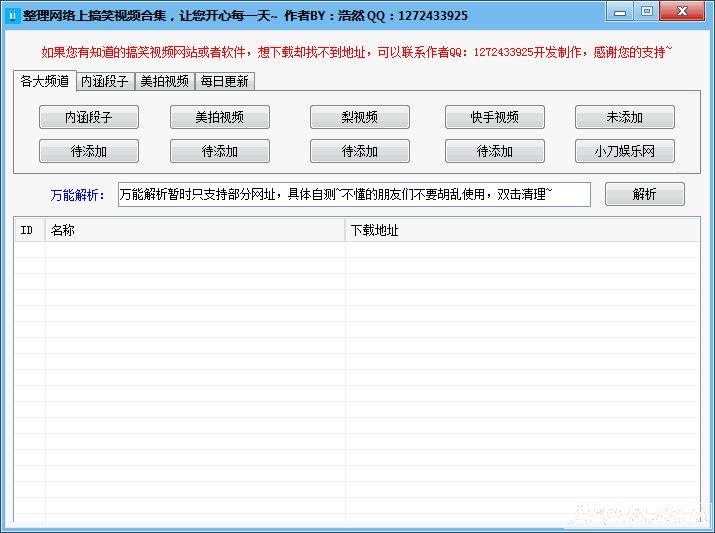This screenshot has height=533, width=715.
Task: Click the 待添加 button beneath 内涵段子 button
Action: [x=88, y=151]
